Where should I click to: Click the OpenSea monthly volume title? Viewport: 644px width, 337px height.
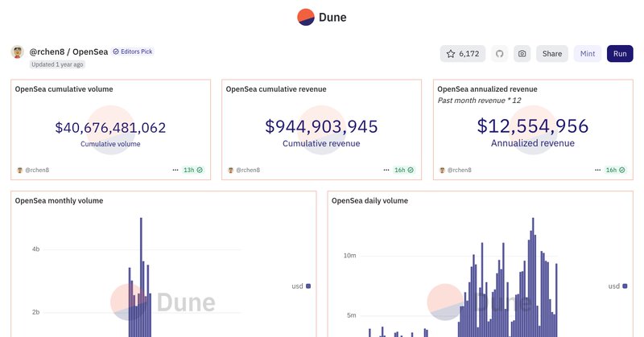pyautogui.click(x=59, y=201)
